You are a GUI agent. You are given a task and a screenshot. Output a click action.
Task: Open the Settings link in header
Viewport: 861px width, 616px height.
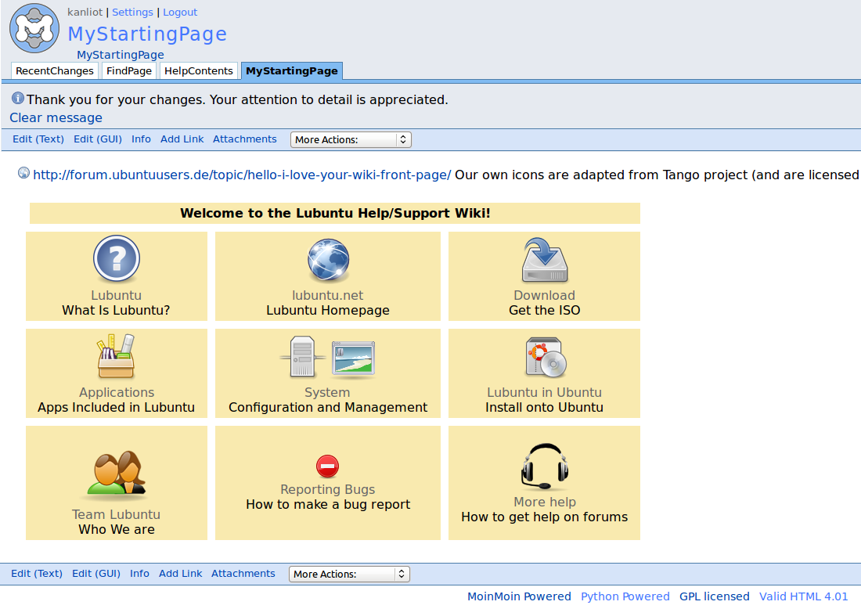tap(132, 13)
